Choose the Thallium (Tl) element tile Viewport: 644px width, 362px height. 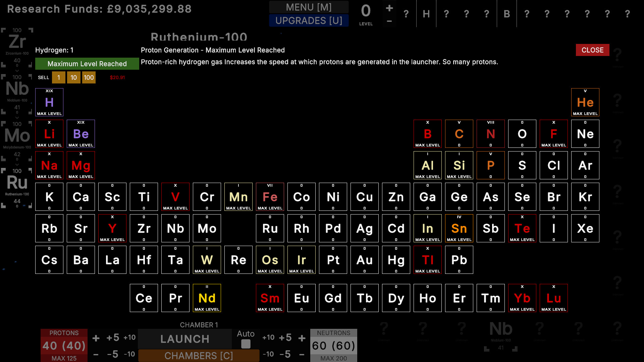point(427,260)
